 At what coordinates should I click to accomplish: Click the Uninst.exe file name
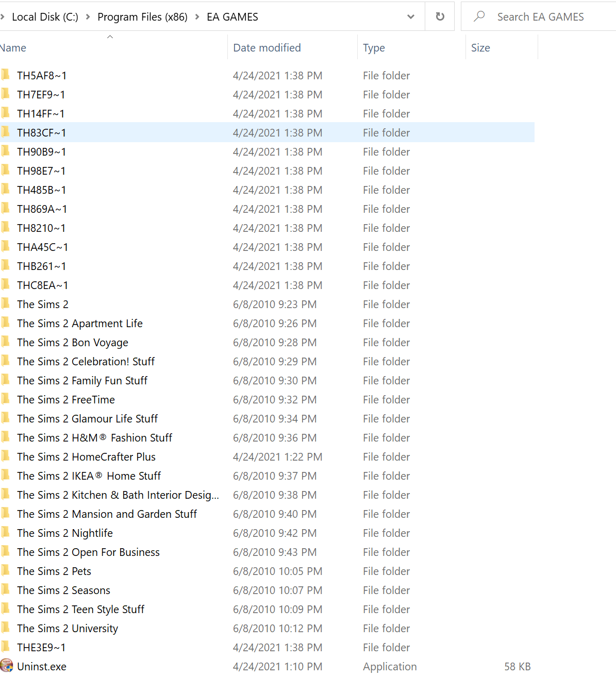coord(41,667)
